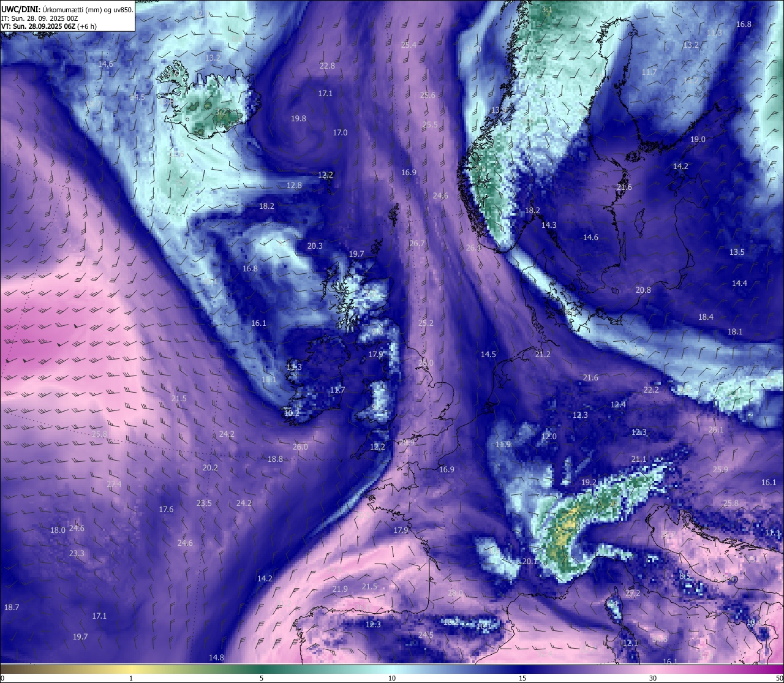The image size is (784, 683).
Task: Click the 21.9 value over the Bay of Biscay
Action: point(340,589)
